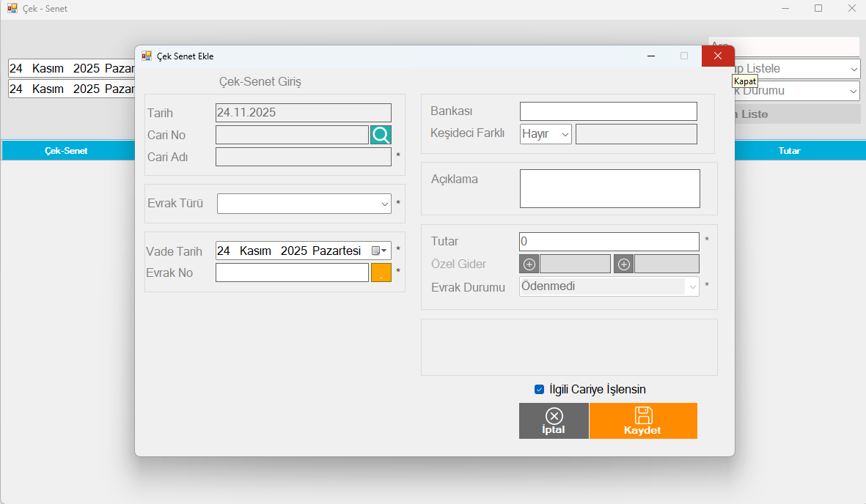
Task: Open the Vade Tarih calendar picker icon
Action: (x=378, y=251)
